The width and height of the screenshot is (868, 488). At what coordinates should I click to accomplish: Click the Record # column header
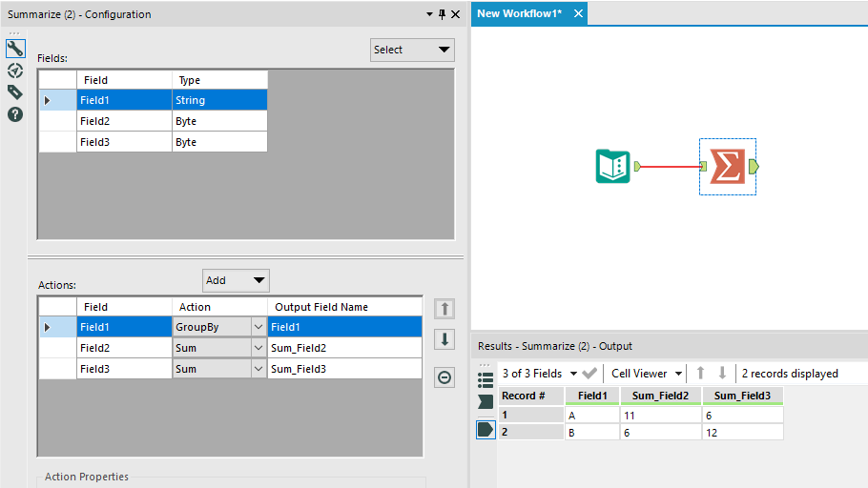(531, 396)
